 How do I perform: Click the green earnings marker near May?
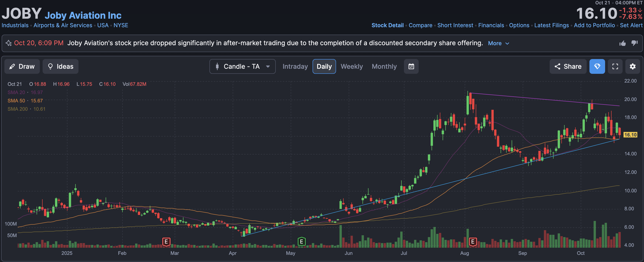[x=302, y=242]
